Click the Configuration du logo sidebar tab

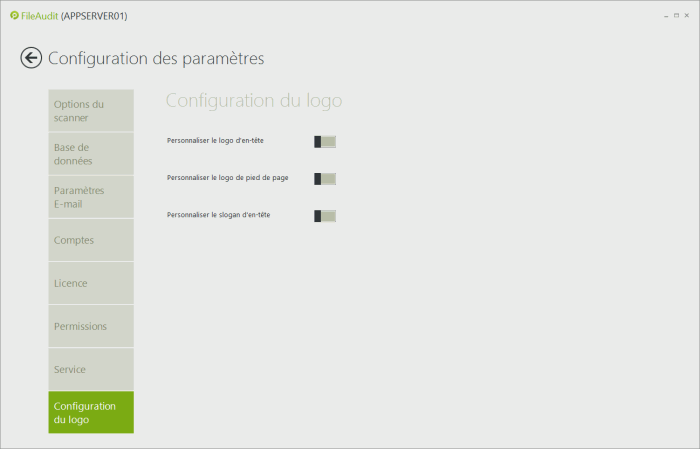tap(90, 412)
